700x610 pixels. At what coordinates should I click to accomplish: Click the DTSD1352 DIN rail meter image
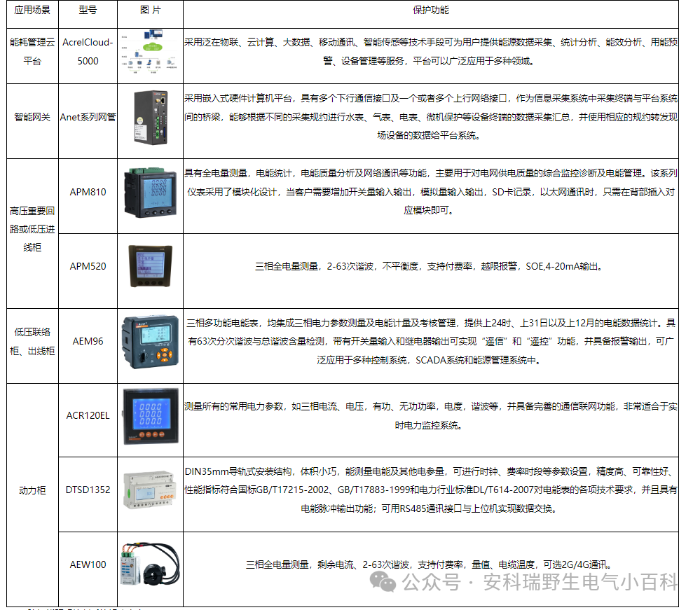pos(149,490)
